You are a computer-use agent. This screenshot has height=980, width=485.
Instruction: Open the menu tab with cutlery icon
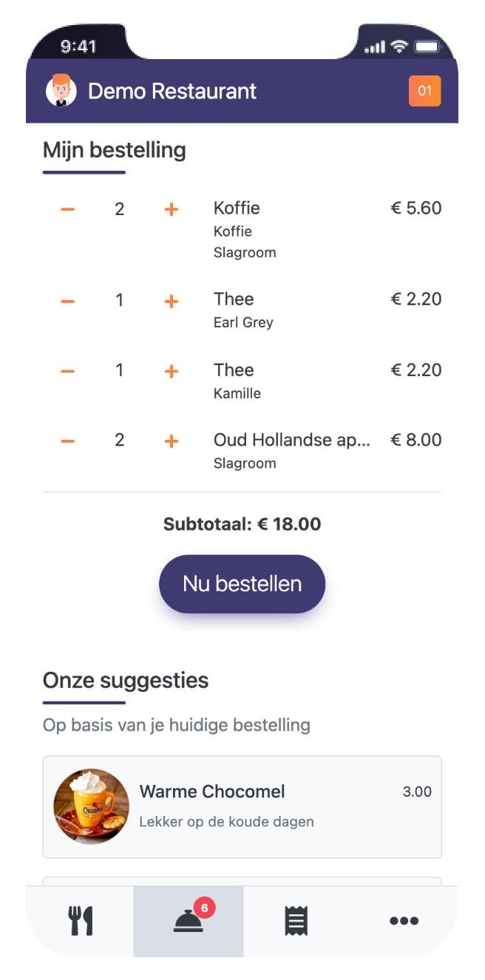tap(81, 921)
